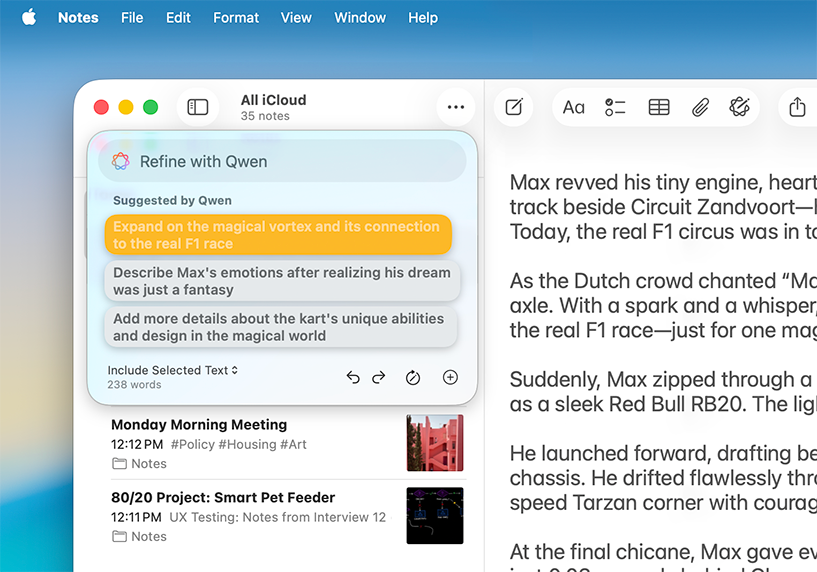This screenshot has height=572, width=817.
Task: Open the Edit menu
Action: (178, 18)
